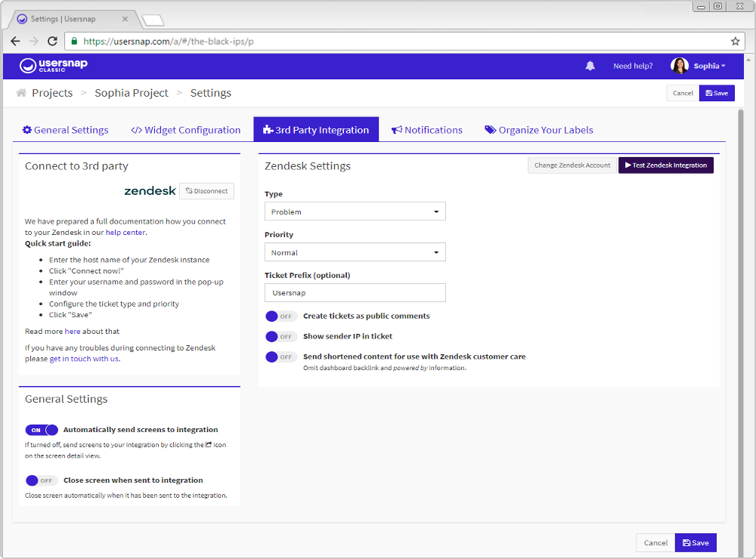Select the 3rd Party Integration tab
This screenshot has height=559, width=756.
click(316, 130)
